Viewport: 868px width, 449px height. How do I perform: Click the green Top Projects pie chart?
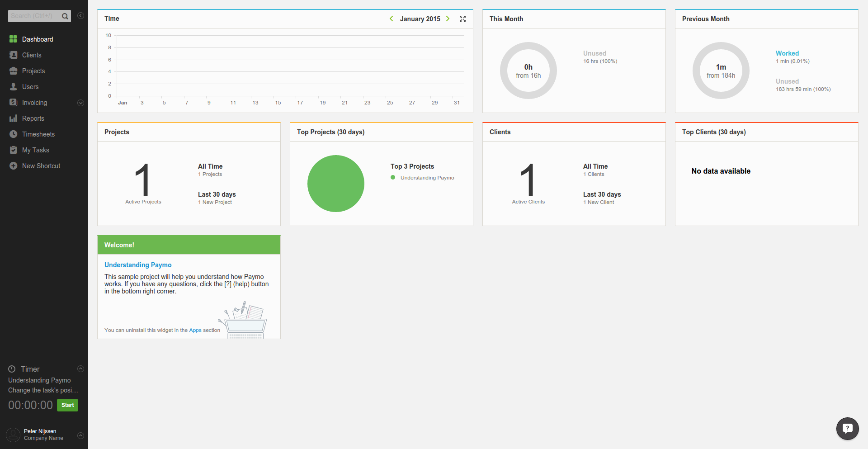[335, 184]
